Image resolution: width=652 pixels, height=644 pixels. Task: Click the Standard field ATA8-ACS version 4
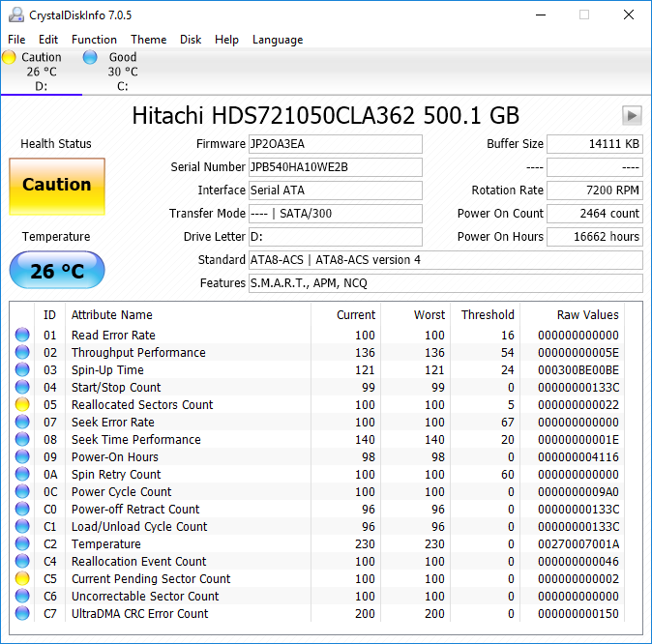click(x=446, y=260)
